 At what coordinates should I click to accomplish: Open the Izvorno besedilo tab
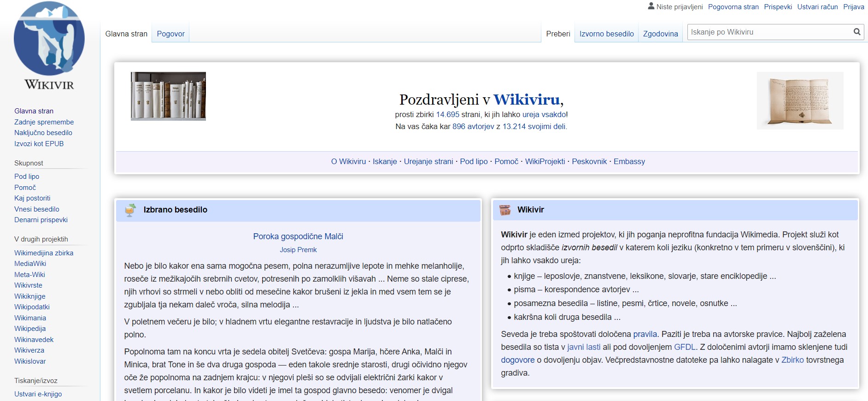pos(606,34)
